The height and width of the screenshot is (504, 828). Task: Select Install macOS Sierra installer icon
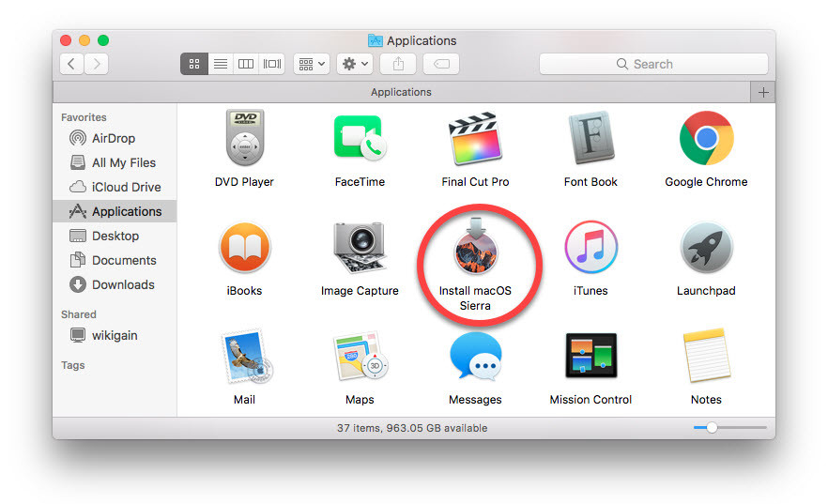(x=476, y=246)
